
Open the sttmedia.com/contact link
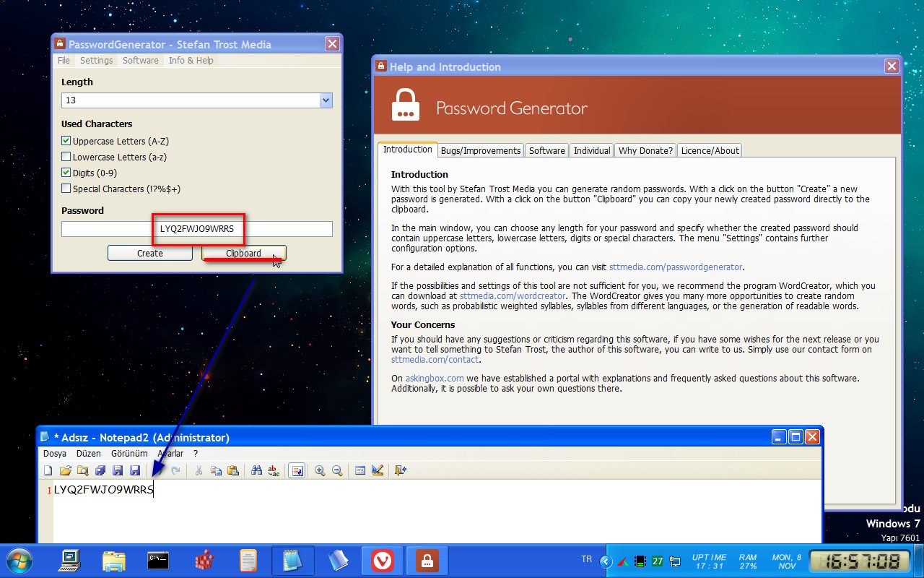[x=435, y=359]
